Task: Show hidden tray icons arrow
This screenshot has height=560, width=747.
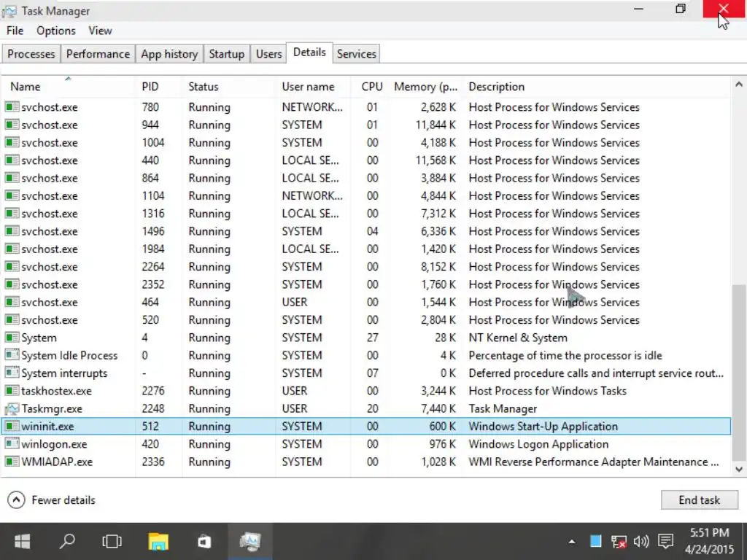Action: 572,542
